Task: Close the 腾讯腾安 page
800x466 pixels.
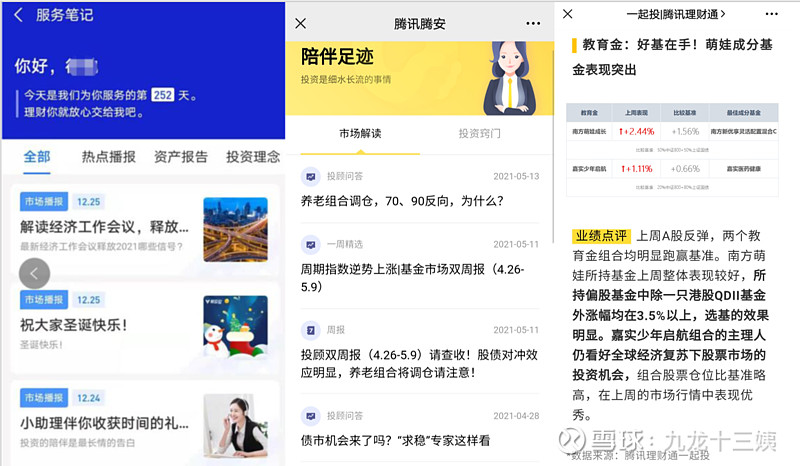Action: [x=301, y=23]
